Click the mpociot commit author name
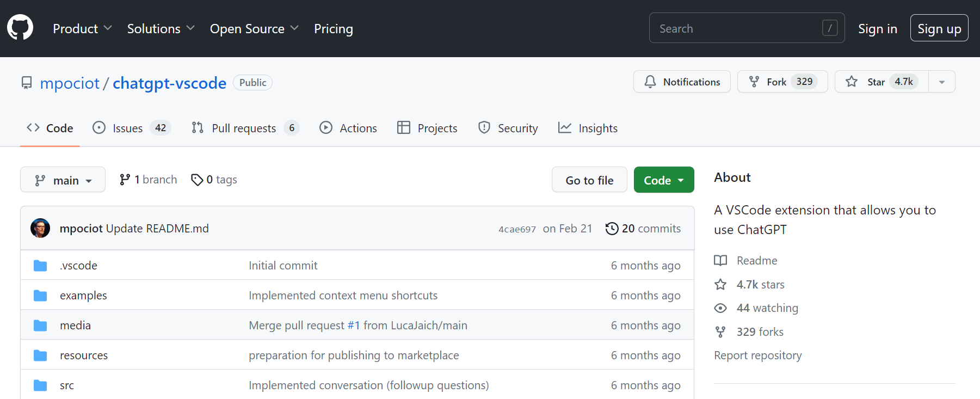Screen dimensions: 980x399 pos(81,229)
